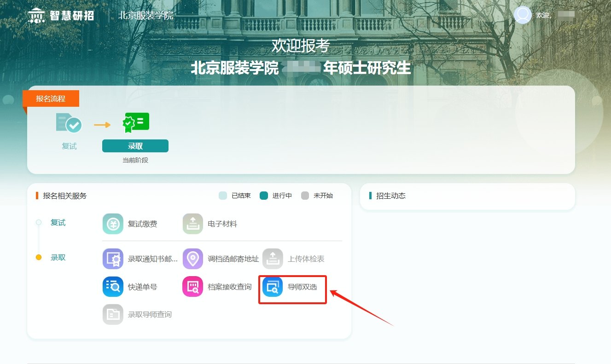Click the 进行中 legend swatch
Screen dimensions: 611x364
pos(264,196)
